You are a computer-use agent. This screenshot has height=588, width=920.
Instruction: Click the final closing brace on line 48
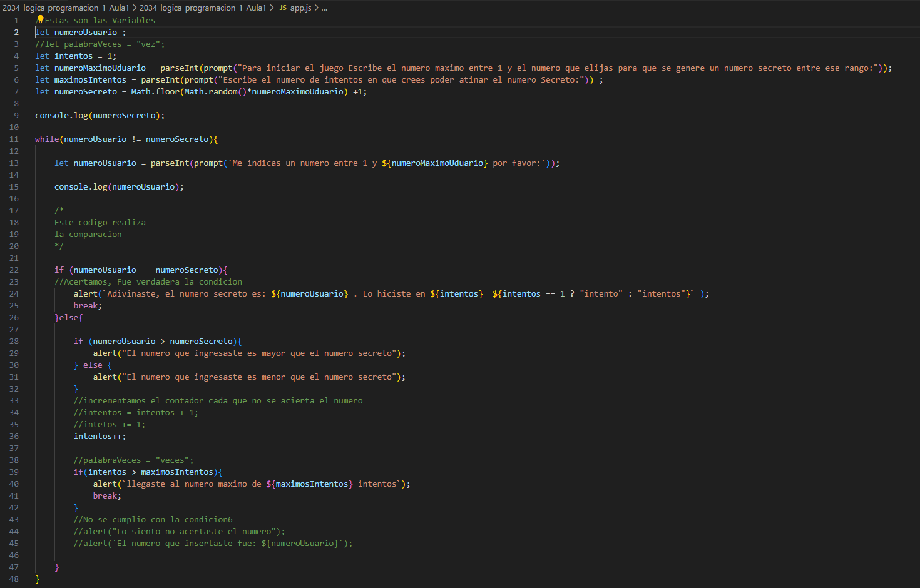click(38, 579)
